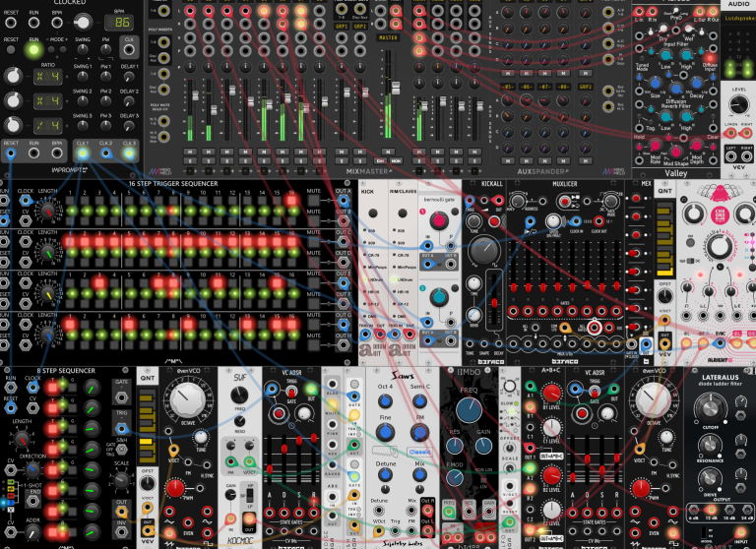The height and width of the screenshot is (549, 756).
Task: Click the CLOCK OUT jack on Muxlicer
Action: click(598, 221)
